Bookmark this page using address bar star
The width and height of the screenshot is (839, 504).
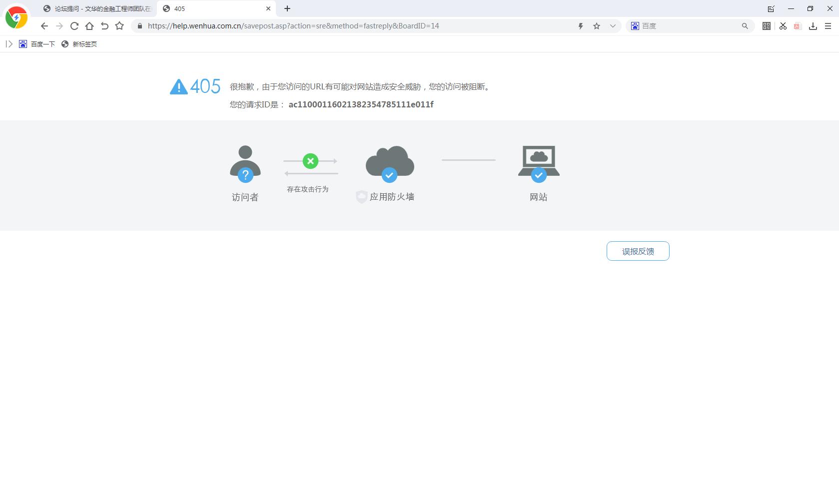[597, 26]
